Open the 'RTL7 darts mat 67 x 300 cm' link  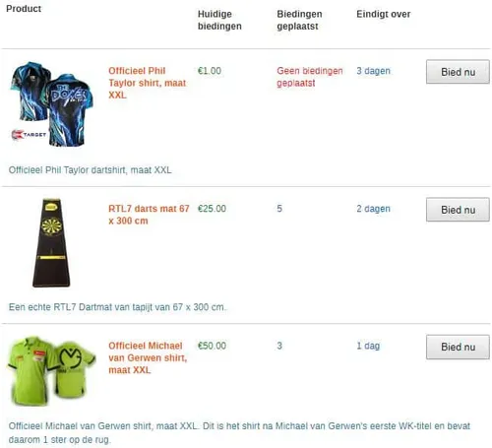click(149, 215)
